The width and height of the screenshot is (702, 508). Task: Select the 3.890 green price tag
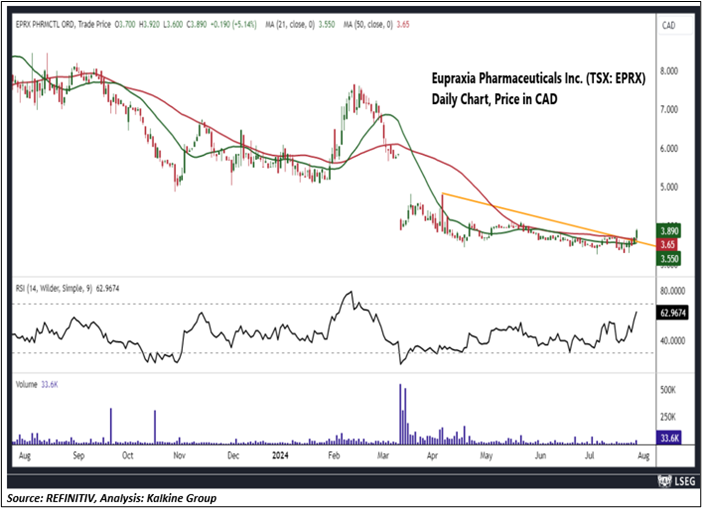[x=669, y=231]
